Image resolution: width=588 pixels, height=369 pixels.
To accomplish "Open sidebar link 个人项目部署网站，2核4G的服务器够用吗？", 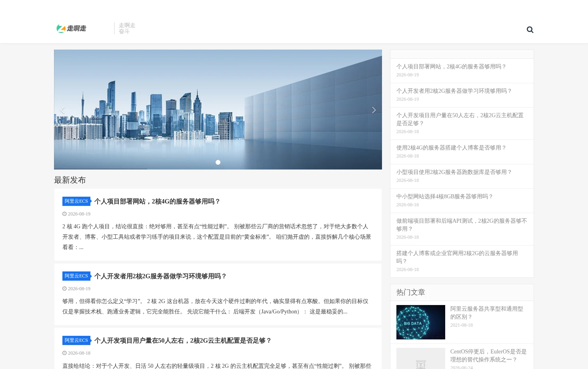I will [452, 67].
